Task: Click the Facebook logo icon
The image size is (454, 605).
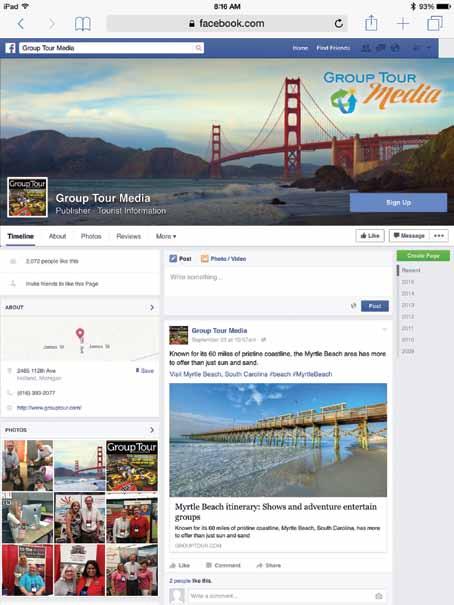Action: point(10,48)
